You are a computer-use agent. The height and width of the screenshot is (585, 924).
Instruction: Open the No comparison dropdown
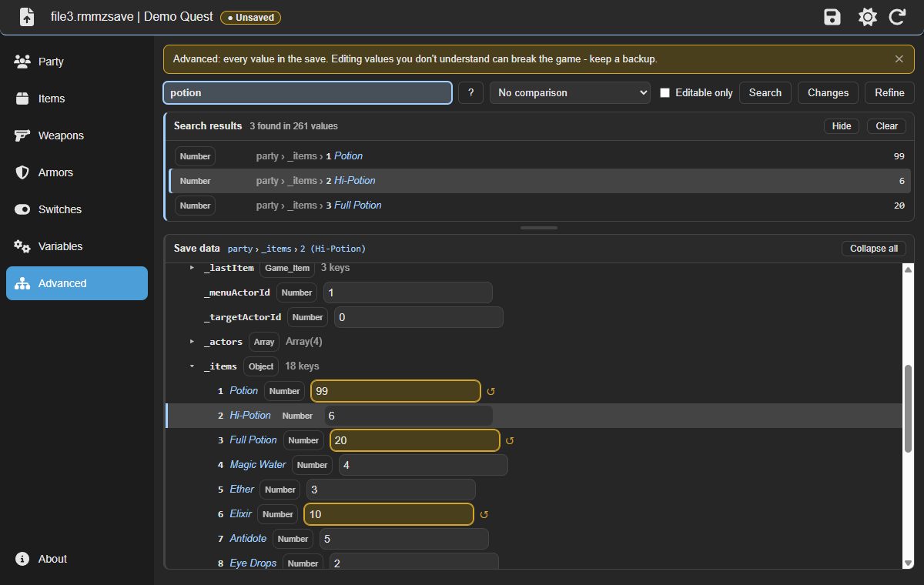coord(570,92)
